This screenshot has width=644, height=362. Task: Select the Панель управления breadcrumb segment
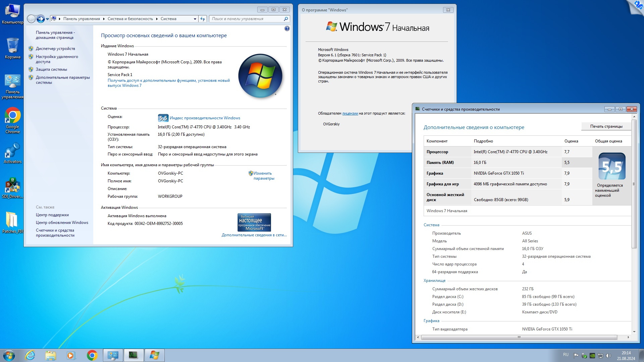(x=82, y=19)
